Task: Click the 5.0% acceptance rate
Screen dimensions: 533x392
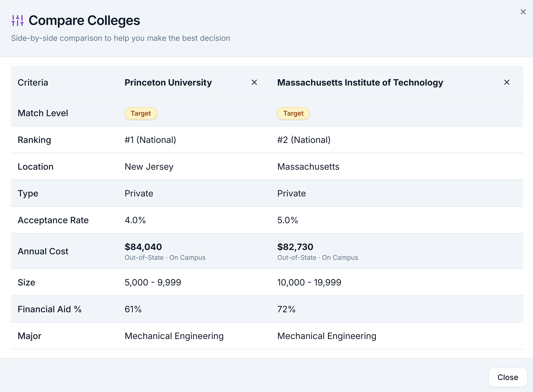Action: [x=288, y=220]
